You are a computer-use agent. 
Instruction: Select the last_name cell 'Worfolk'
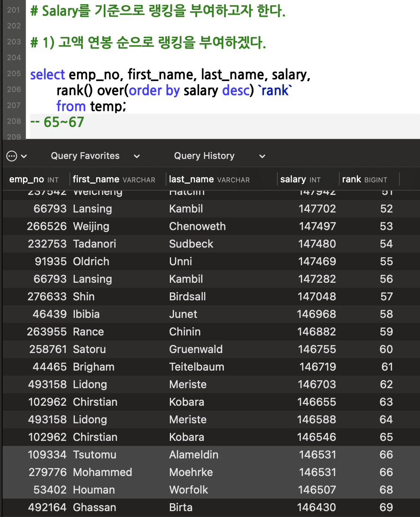point(188,490)
